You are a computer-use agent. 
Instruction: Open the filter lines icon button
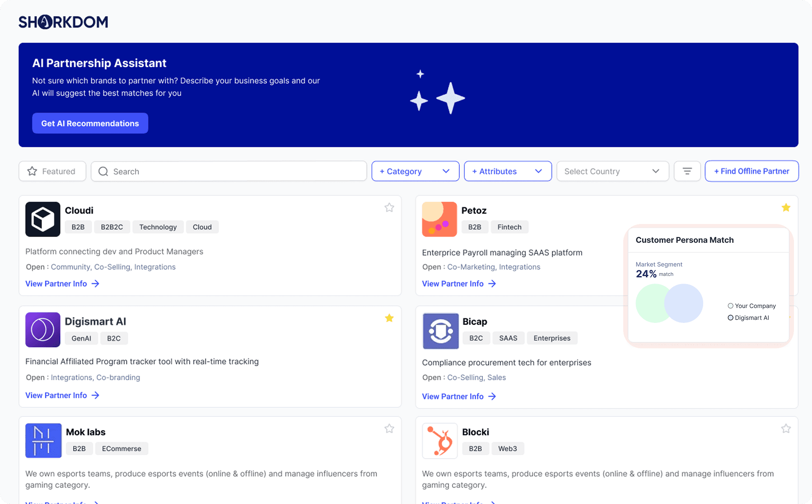[x=687, y=171]
